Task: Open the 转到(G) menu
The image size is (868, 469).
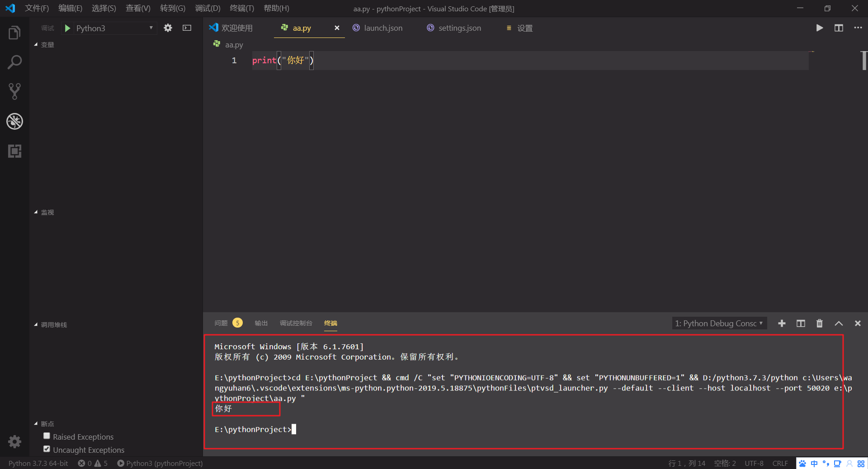Action: (x=173, y=8)
